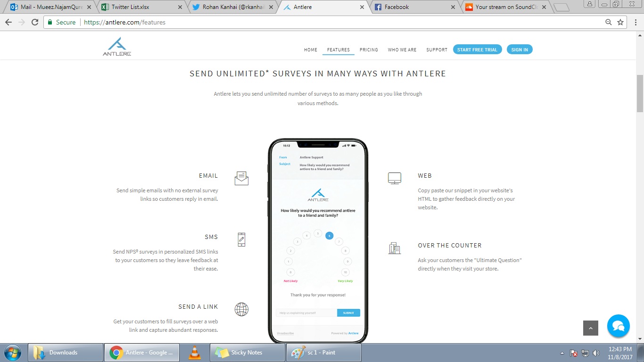Switch to the Facebook tab
This screenshot has height=362, width=644.
(415, 7)
